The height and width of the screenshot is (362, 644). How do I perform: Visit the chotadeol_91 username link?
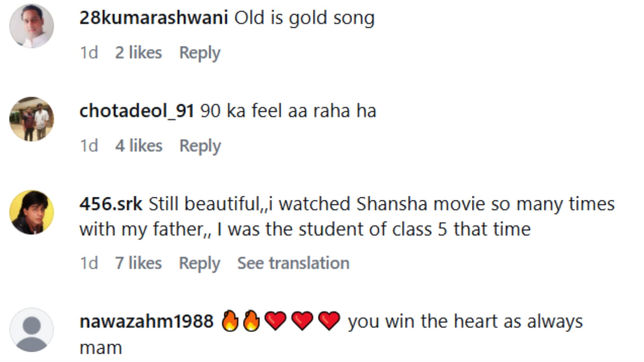[137, 111]
